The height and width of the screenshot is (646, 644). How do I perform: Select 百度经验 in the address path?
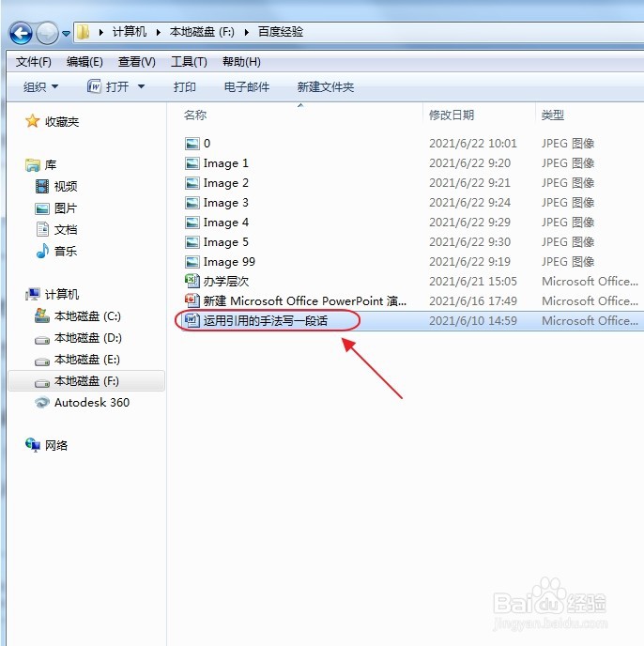281,32
